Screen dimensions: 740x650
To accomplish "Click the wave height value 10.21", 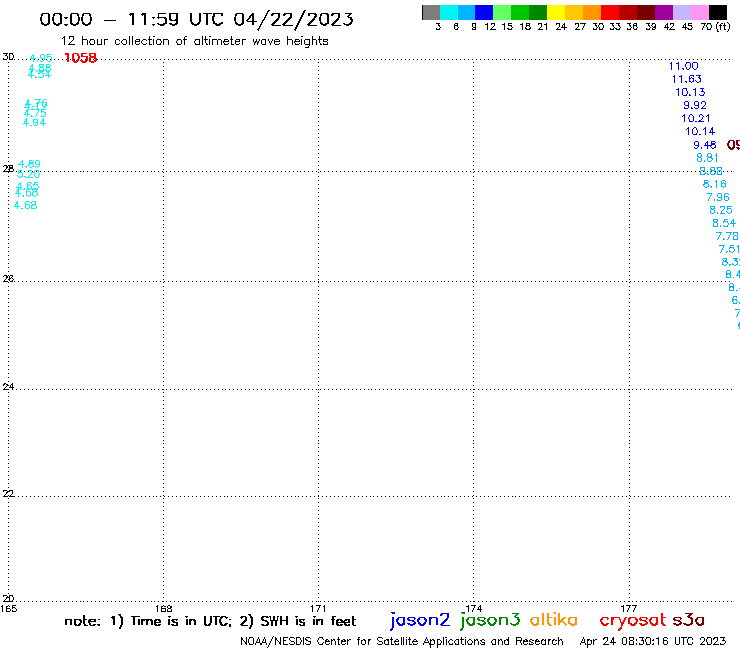I will pyautogui.click(x=696, y=118).
